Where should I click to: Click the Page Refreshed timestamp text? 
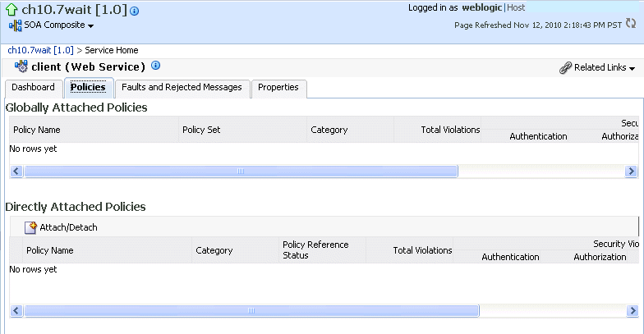pos(538,25)
